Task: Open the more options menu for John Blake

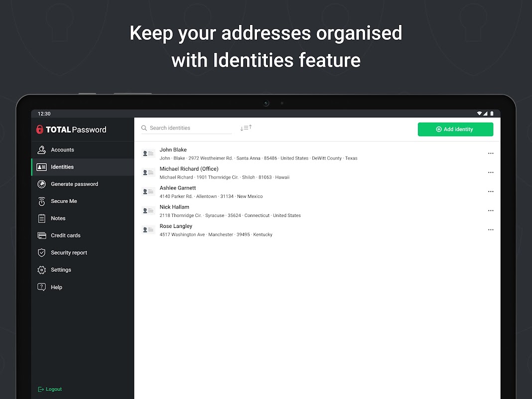Action: coord(491,154)
